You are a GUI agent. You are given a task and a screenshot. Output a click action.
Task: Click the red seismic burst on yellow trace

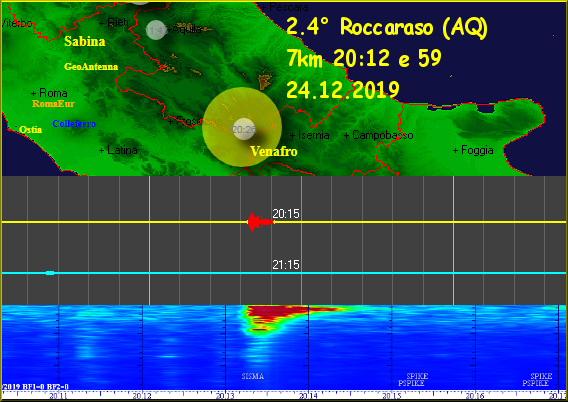[x=260, y=222]
